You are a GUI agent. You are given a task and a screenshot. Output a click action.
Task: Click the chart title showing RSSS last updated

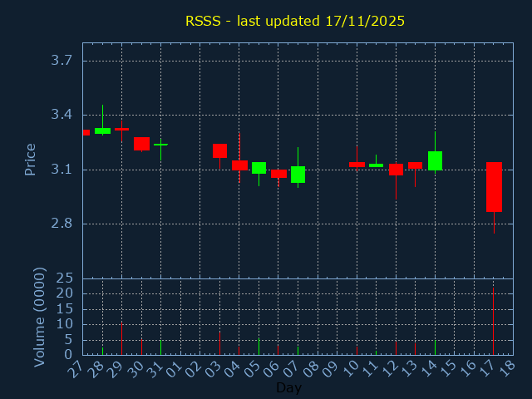tap(295, 21)
